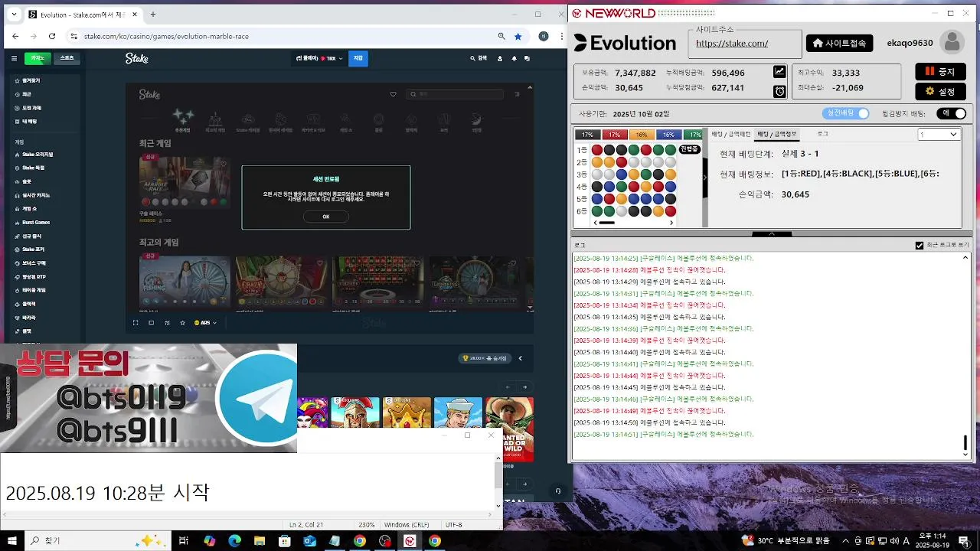This screenshot has height=551, width=980.
Task: Open the chat icon in Stake header
Action: click(527, 58)
